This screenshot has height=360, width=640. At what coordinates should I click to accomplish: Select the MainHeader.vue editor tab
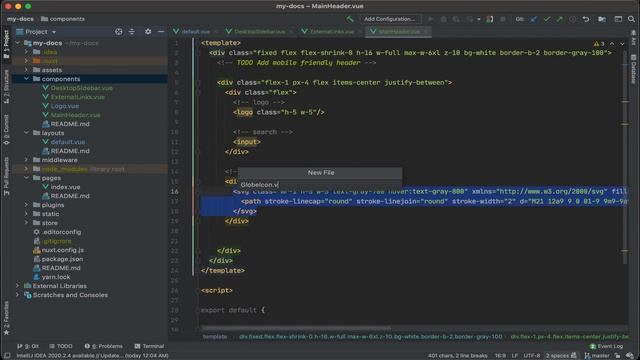(398, 31)
